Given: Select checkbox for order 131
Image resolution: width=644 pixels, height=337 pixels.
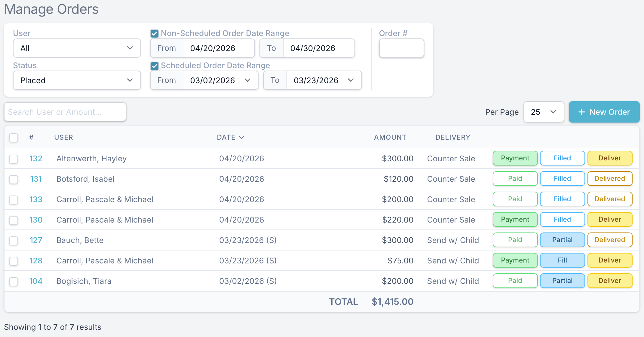Looking at the screenshot, I should pyautogui.click(x=14, y=179).
